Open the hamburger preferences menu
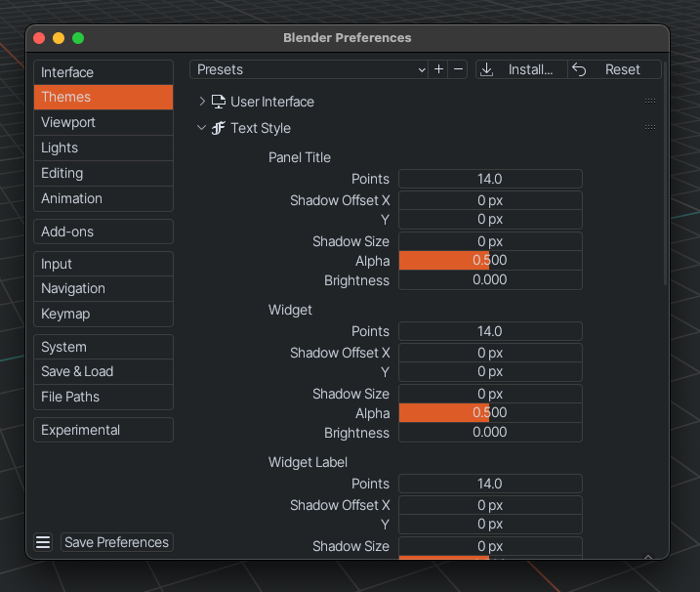This screenshot has height=592, width=700. [43, 542]
